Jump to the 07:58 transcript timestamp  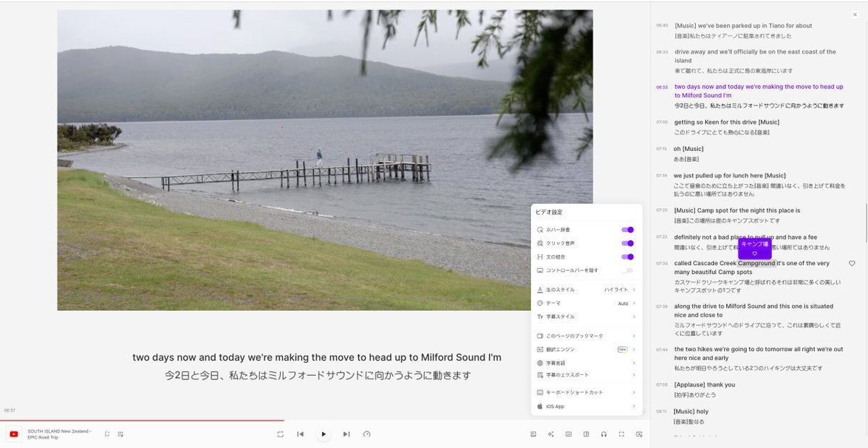point(662,385)
